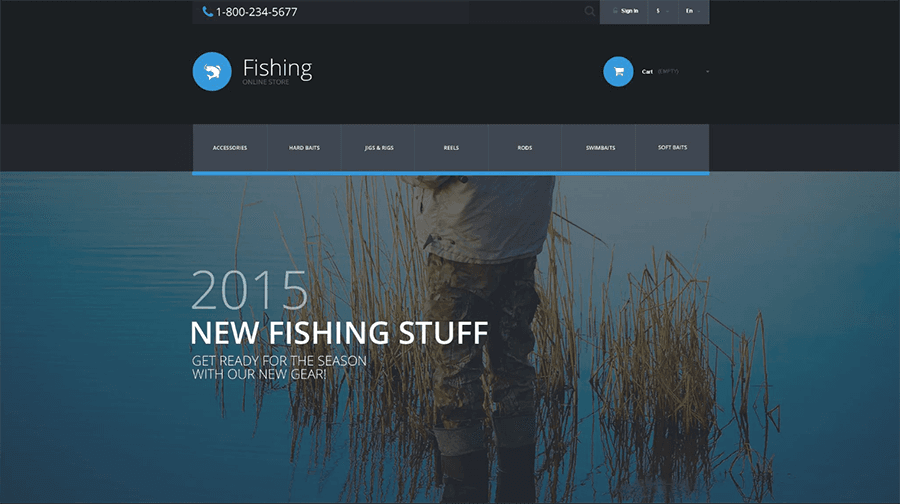Choose Swimbaits from the navigation bar

click(600, 148)
